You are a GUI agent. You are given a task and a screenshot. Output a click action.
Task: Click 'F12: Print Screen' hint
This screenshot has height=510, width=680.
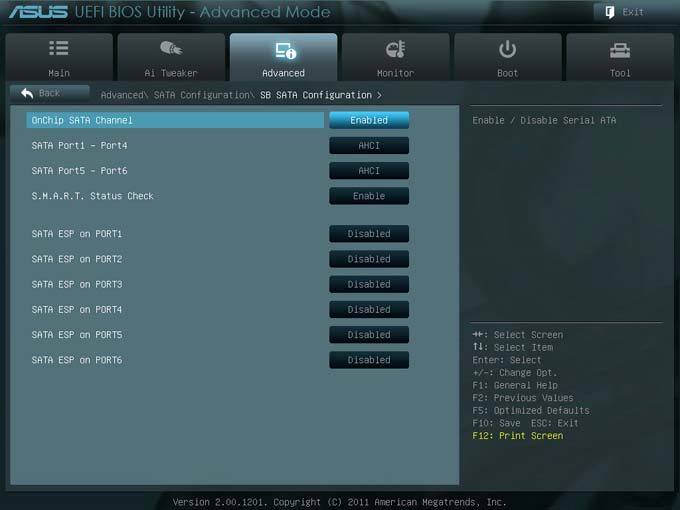click(x=518, y=435)
